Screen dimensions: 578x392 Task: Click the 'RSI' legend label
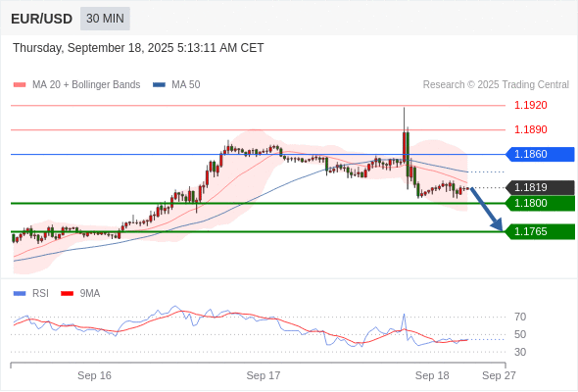40,294
